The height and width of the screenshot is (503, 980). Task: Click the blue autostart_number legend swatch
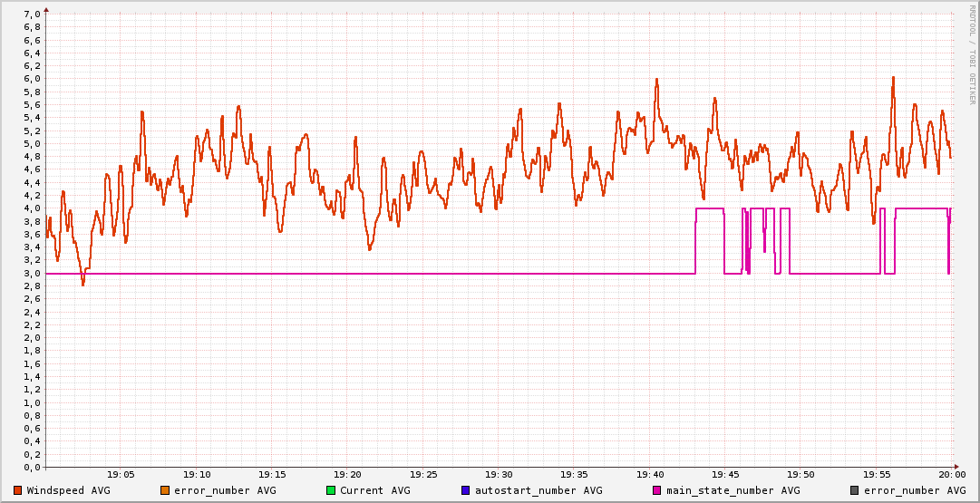(x=466, y=490)
